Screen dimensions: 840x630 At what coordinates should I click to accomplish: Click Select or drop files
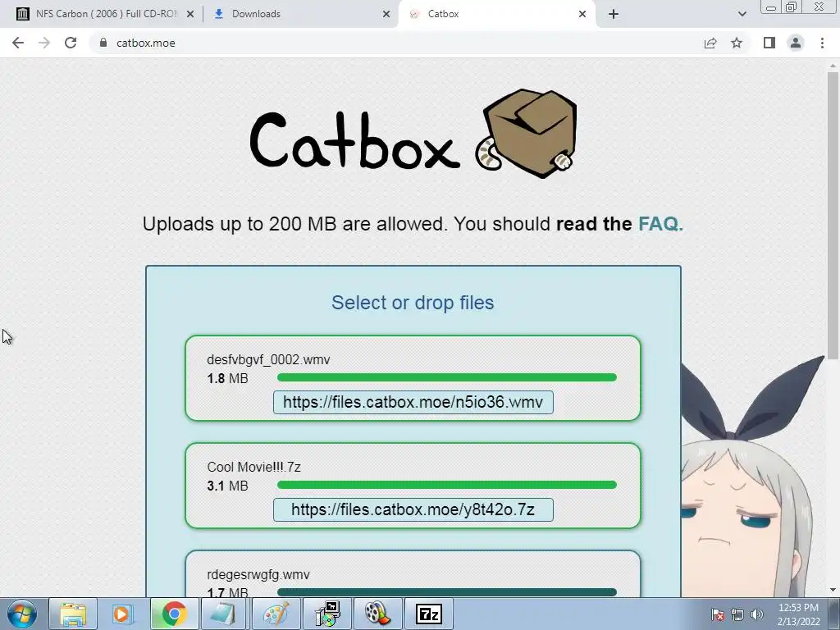click(413, 303)
